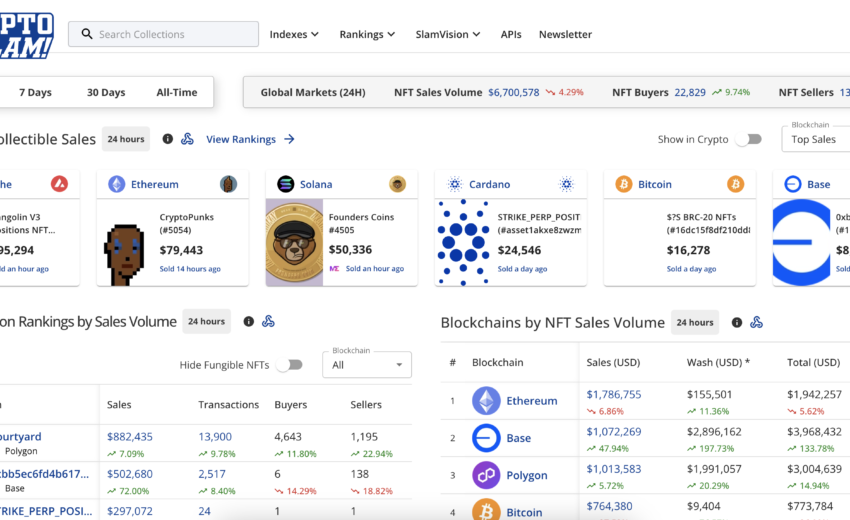Click the Wash (USD) column header
This screenshot has height=520, width=850.
[718, 362]
